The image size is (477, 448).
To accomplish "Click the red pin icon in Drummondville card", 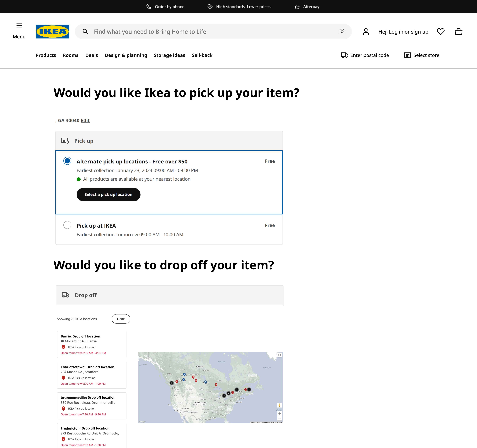I will pyautogui.click(x=63, y=408).
